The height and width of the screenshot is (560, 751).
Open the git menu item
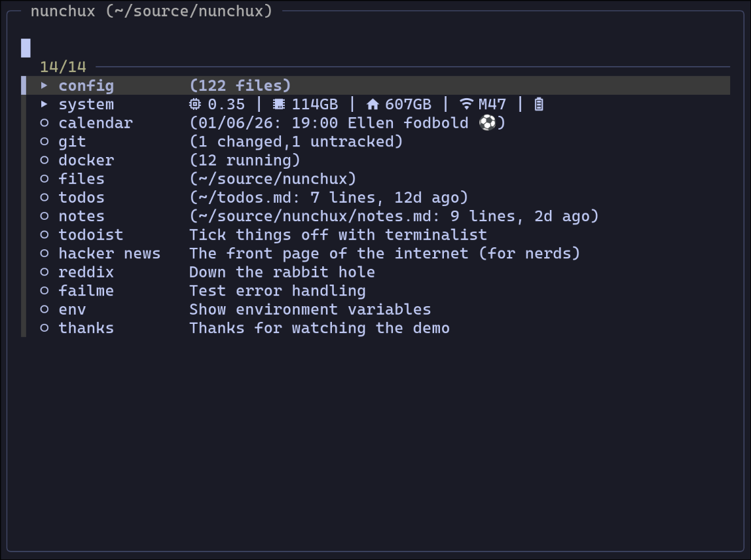[72, 142]
